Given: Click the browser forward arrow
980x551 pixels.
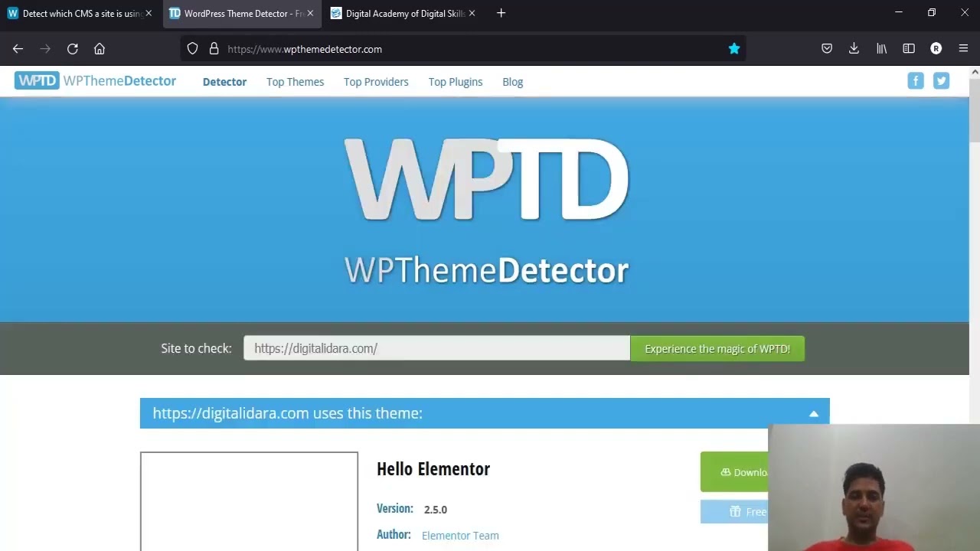Looking at the screenshot, I should point(45,49).
